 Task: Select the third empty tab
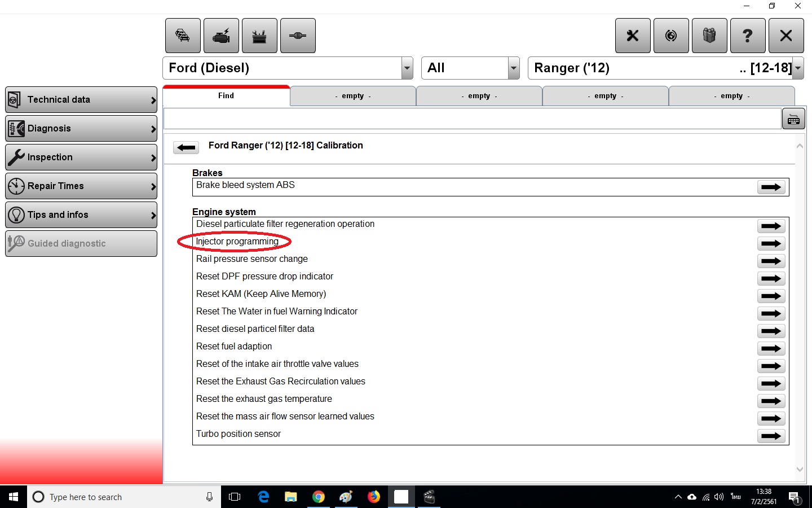tap(606, 96)
